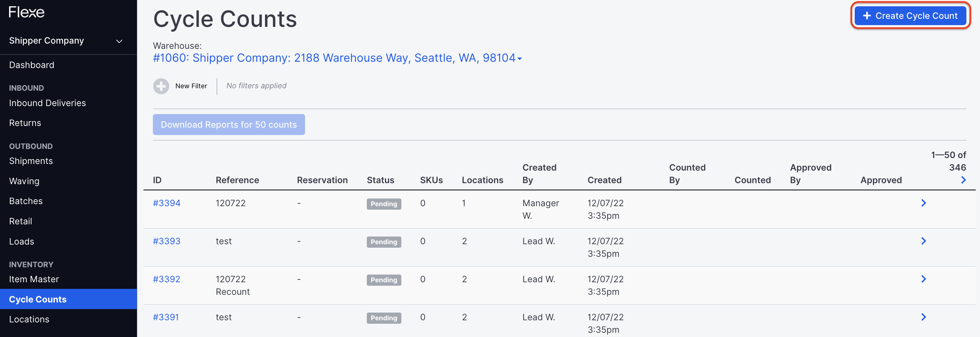The image size is (980, 337).
Task: Open cycle count #3394 via its ID link
Action: click(166, 203)
